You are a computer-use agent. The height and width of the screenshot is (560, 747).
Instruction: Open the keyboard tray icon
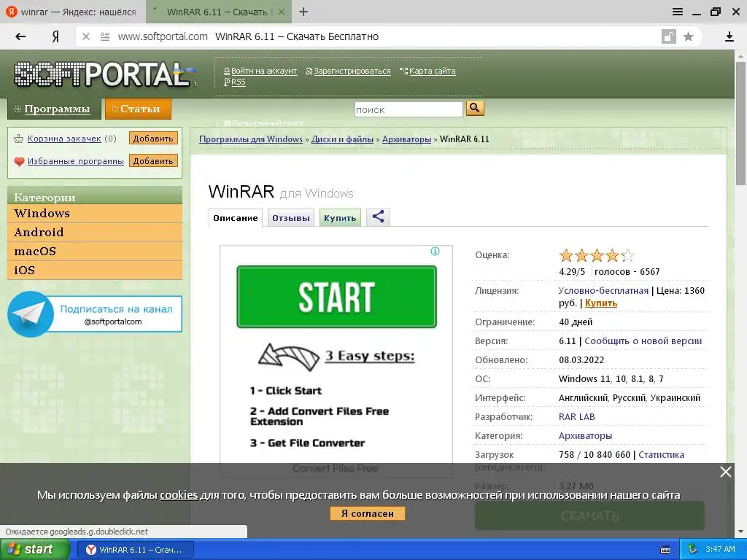665,550
